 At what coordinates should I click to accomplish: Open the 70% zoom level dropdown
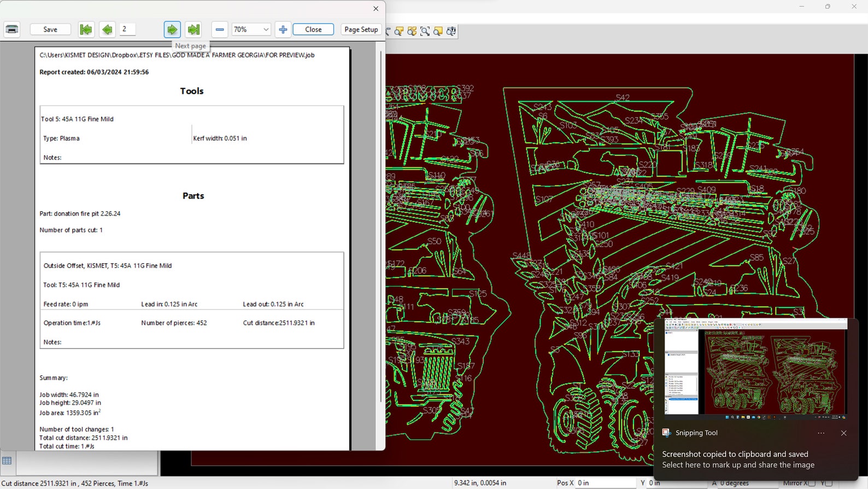click(x=266, y=30)
